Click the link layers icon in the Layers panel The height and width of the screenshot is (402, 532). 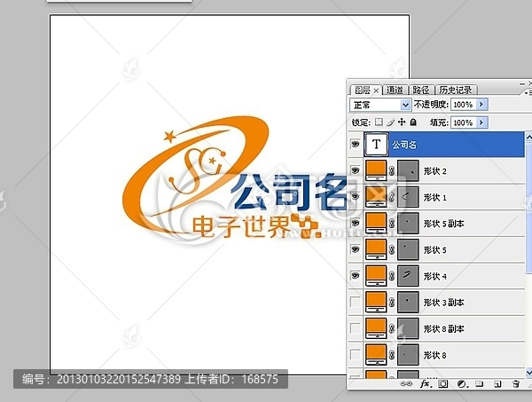tap(406, 383)
